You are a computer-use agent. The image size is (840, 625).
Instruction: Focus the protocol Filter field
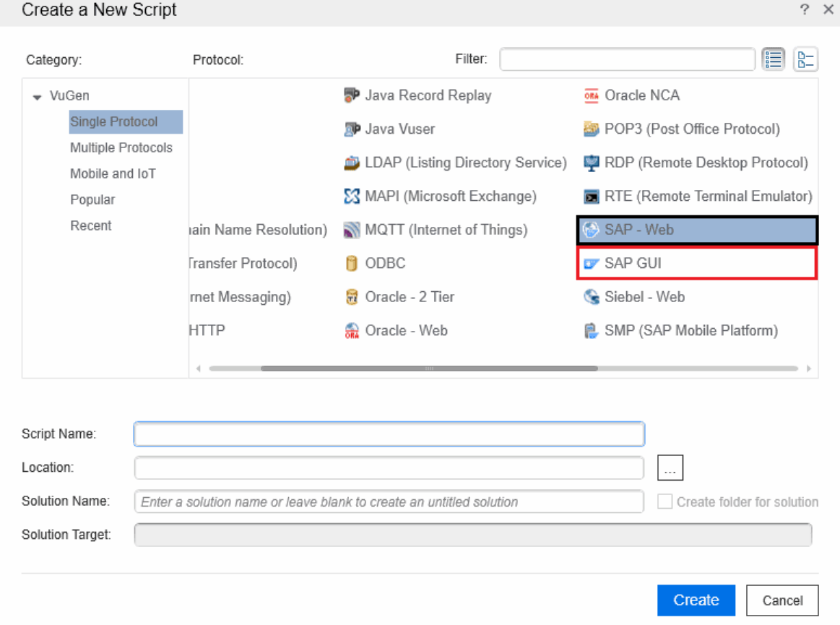tap(628, 59)
